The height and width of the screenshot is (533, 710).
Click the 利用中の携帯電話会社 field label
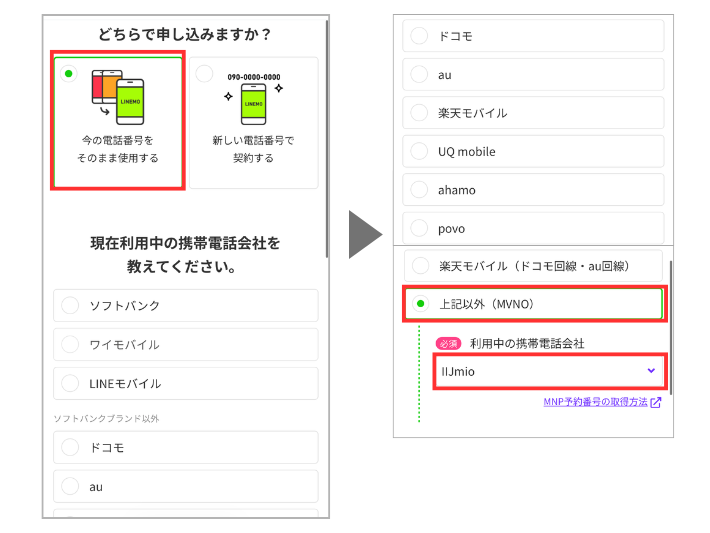(x=527, y=344)
